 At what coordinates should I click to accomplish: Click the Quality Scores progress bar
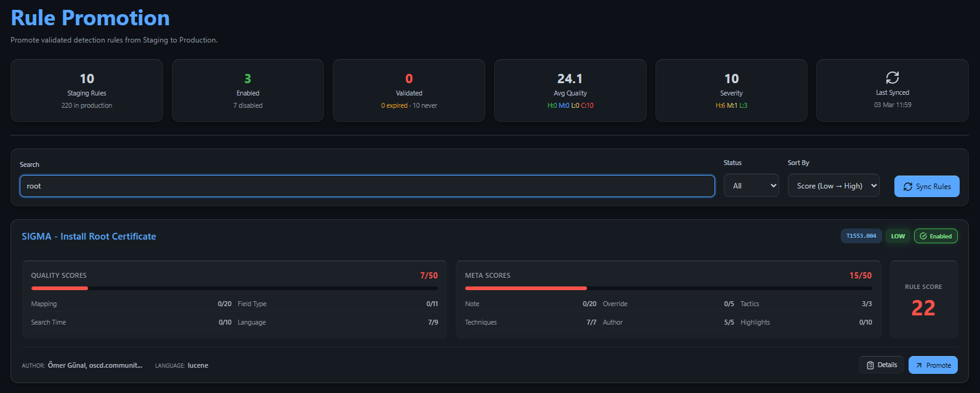(234, 288)
